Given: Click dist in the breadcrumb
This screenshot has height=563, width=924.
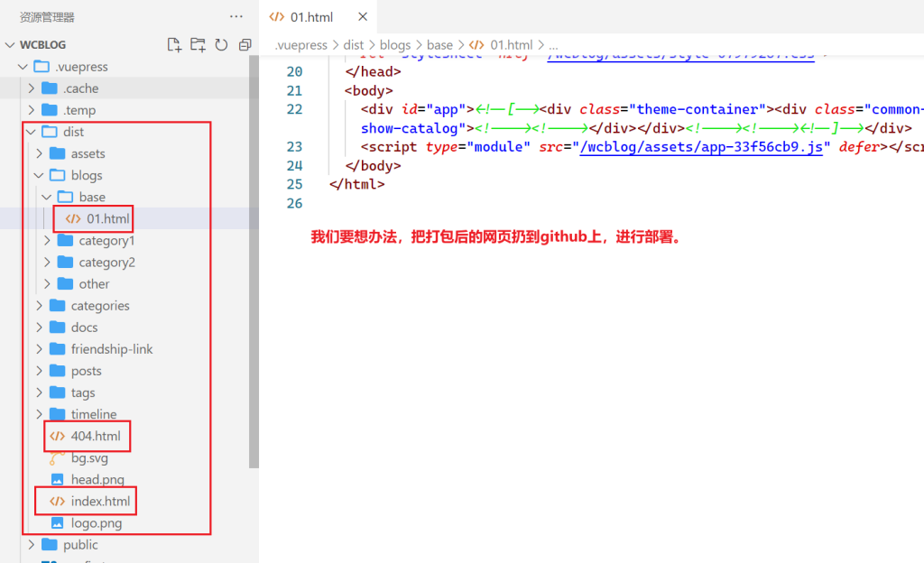Looking at the screenshot, I should click(x=354, y=45).
